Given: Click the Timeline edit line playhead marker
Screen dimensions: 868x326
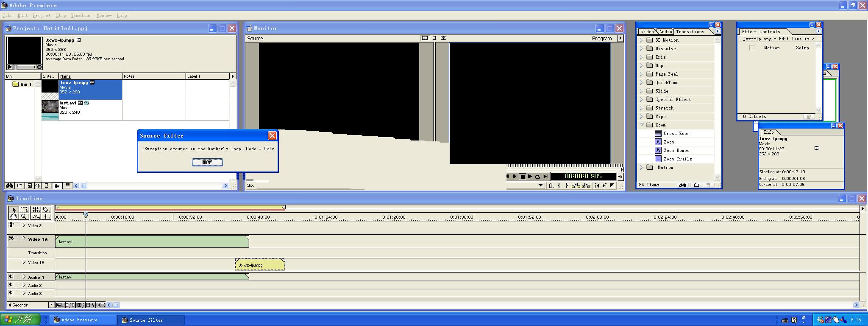Looking at the screenshot, I should [x=86, y=215].
